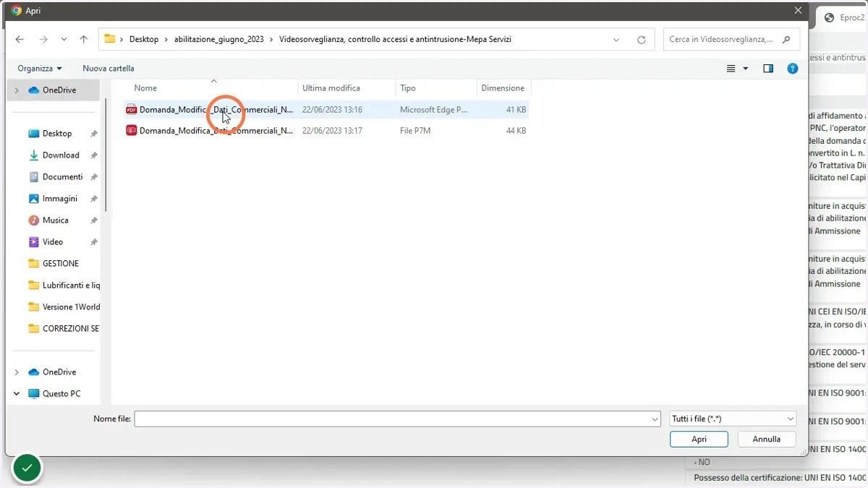
Task: Open Video in quick access sidebar
Action: coord(53,242)
